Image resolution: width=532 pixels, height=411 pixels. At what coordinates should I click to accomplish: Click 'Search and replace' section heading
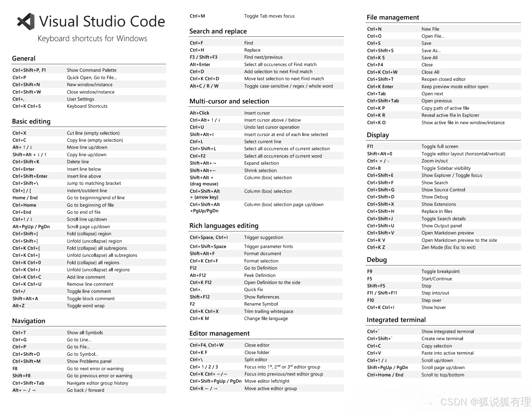coord(218,31)
